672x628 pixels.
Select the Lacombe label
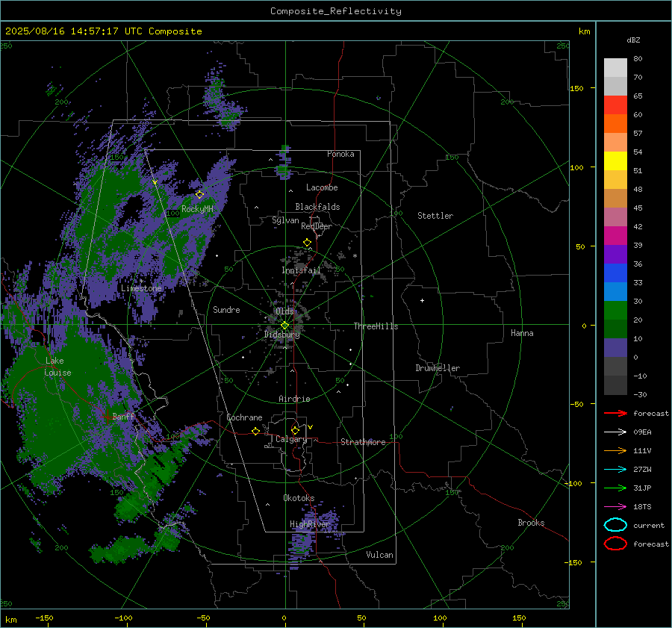coord(322,187)
